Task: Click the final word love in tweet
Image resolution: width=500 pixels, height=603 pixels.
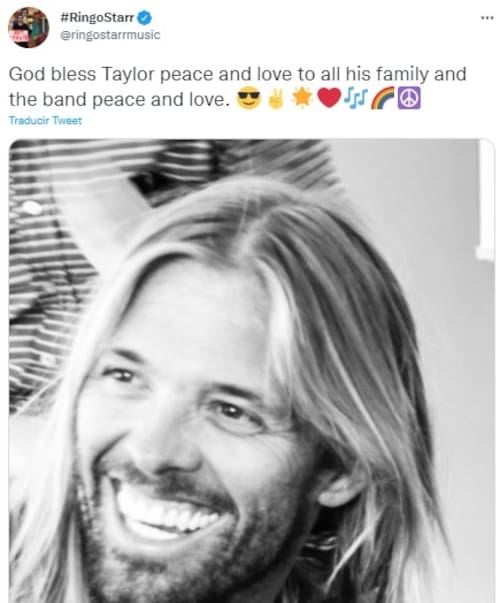Action: coord(210,99)
